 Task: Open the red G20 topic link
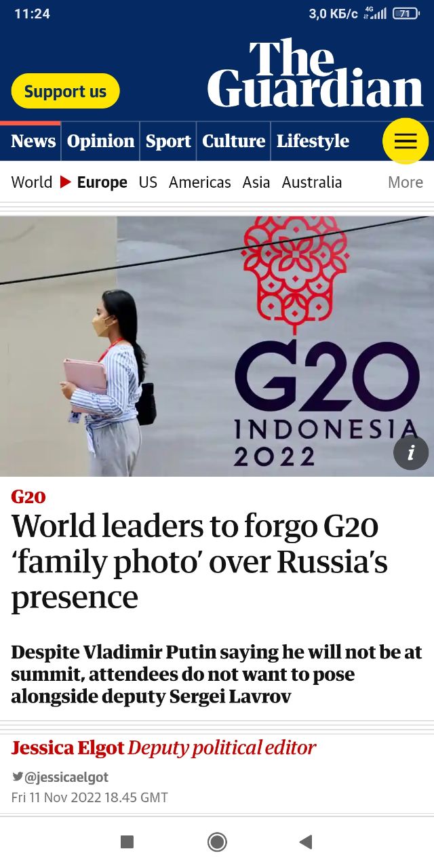tap(28, 496)
